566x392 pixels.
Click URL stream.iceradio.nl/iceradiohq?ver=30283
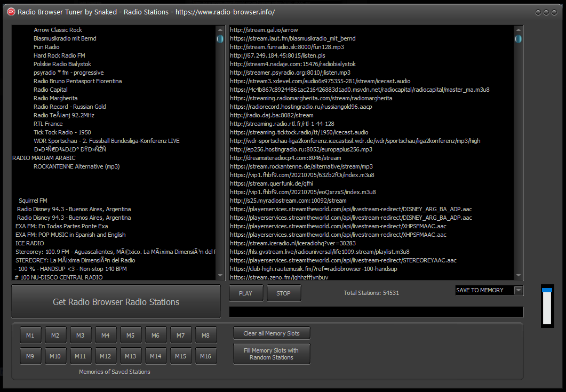293,243
